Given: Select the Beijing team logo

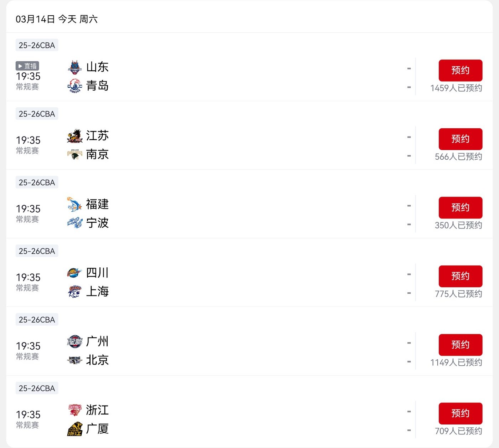Looking at the screenshot, I should 75,360.
